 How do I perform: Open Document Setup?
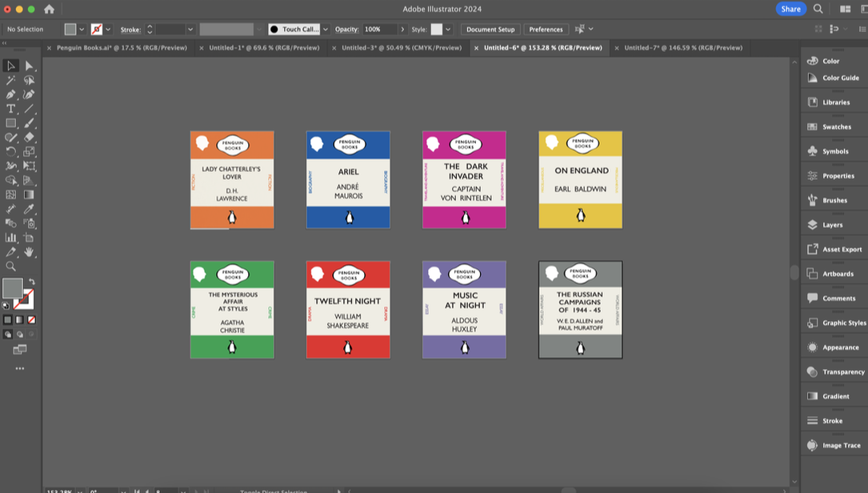click(490, 30)
